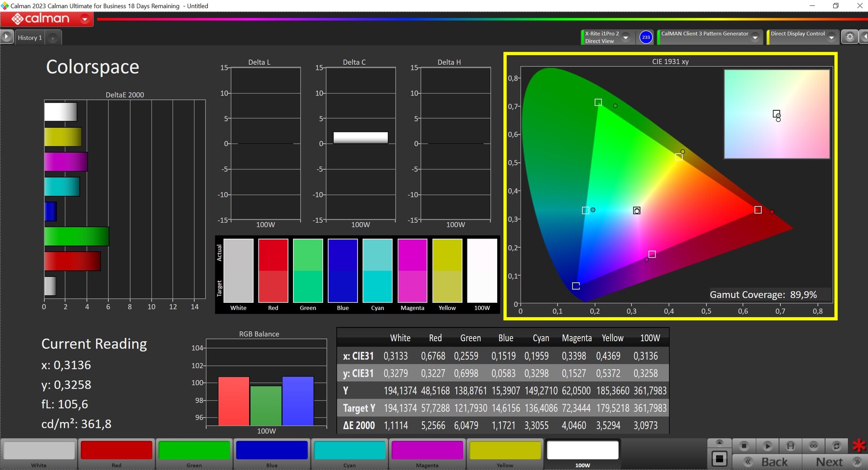Click the blue 233 meter indicator circle
The image size is (868, 470).
click(646, 37)
